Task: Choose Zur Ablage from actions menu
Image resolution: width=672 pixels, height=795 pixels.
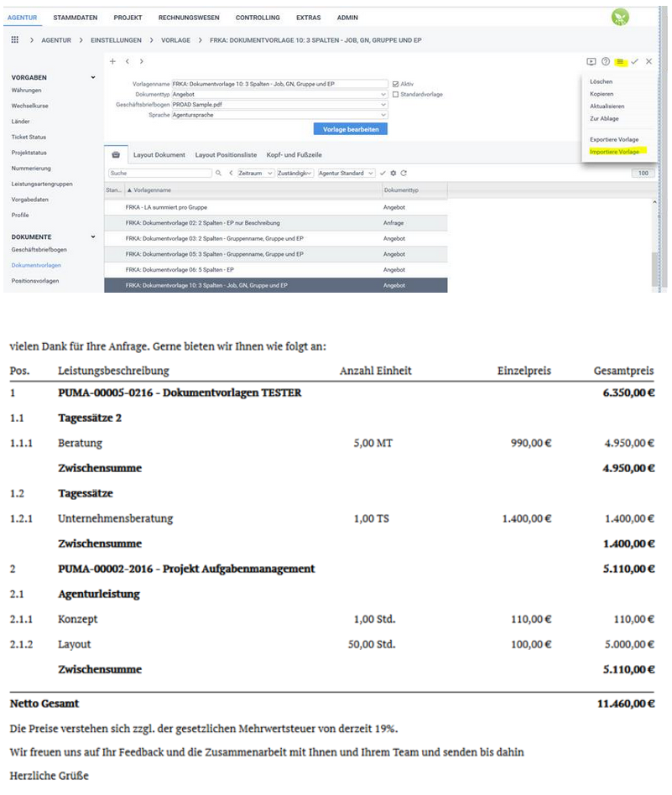Action: coord(604,118)
